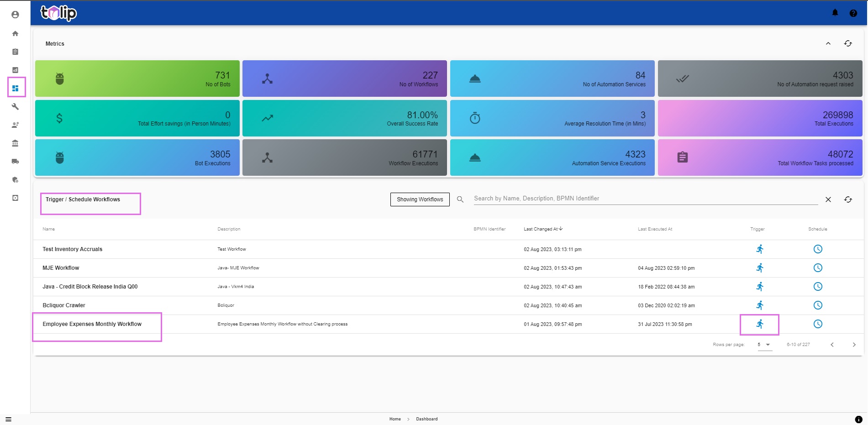This screenshot has height=425, width=868.
Task: Go to next page of workflows
Action: (x=854, y=345)
